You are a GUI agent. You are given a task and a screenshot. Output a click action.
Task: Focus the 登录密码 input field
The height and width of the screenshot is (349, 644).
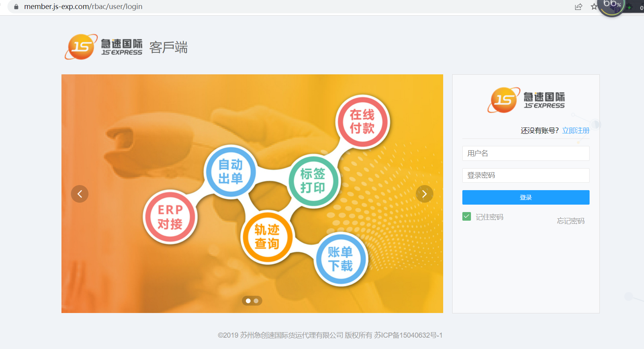525,175
